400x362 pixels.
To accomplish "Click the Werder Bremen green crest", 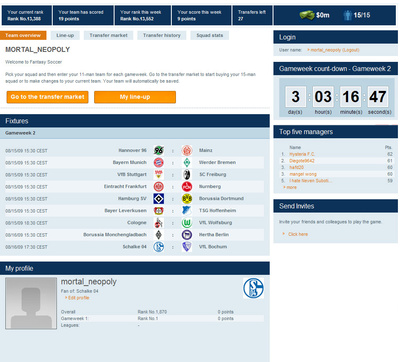I will (x=187, y=163).
